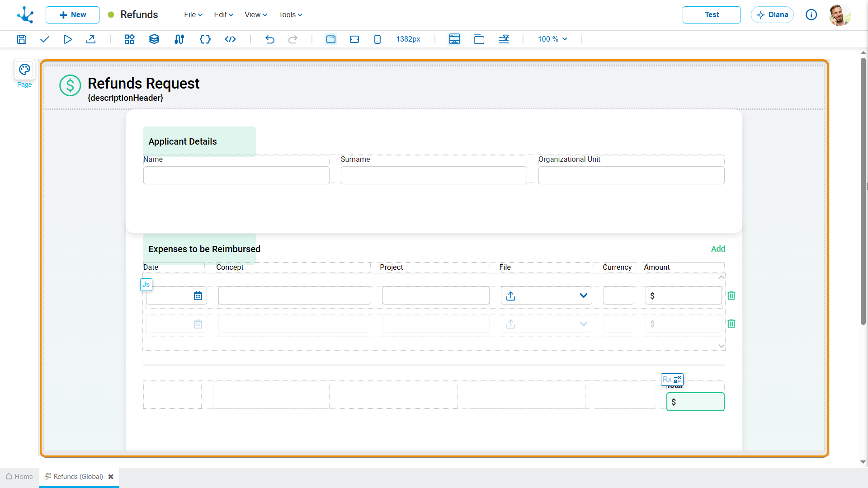Click the Undo arrow
The height and width of the screenshot is (488, 868).
pos(270,39)
